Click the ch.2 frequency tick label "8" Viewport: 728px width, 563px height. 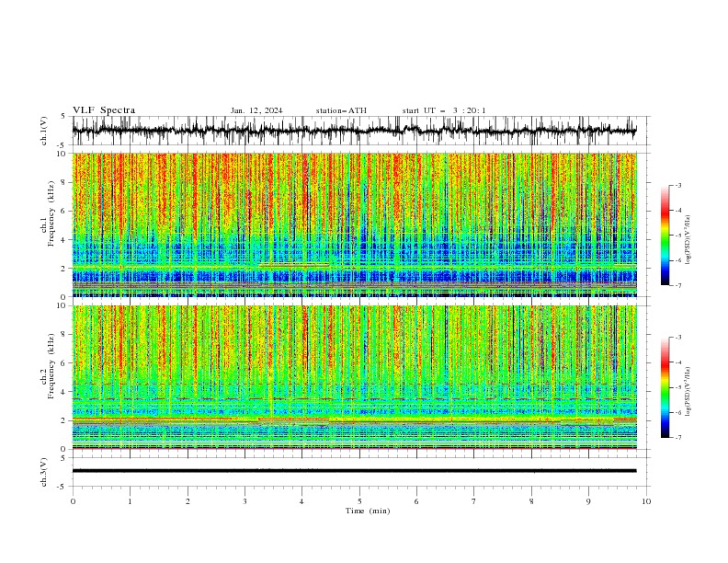coord(65,335)
